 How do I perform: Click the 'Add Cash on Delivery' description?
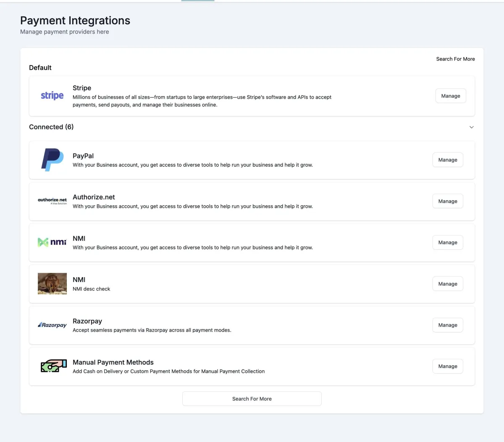pos(168,371)
